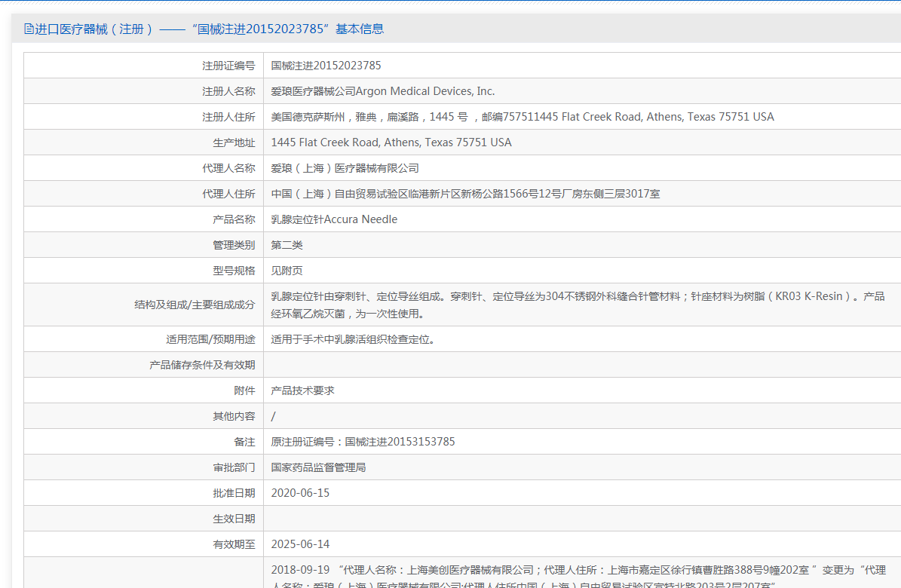Click the expiry date 2025-06-14
The image size is (901, 588).
click(x=300, y=544)
